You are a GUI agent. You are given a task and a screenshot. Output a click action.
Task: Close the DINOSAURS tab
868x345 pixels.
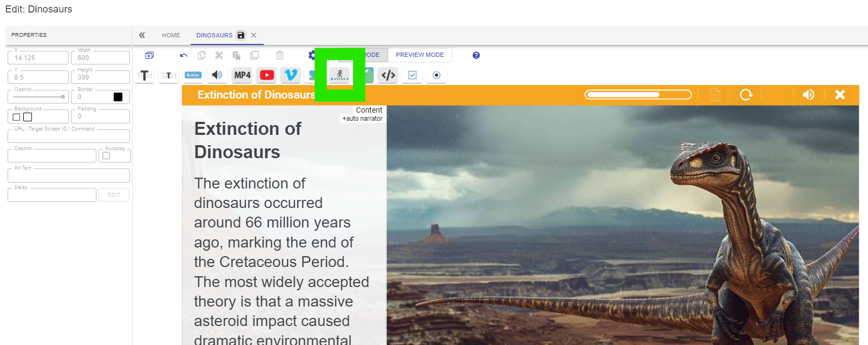[x=253, y=35]
